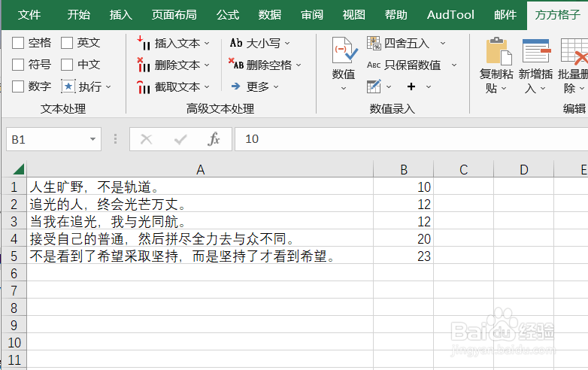This screenshot has width=588, height=370.
Task: Select cell with 接受自己的普通 text
Action: [200, 238]
